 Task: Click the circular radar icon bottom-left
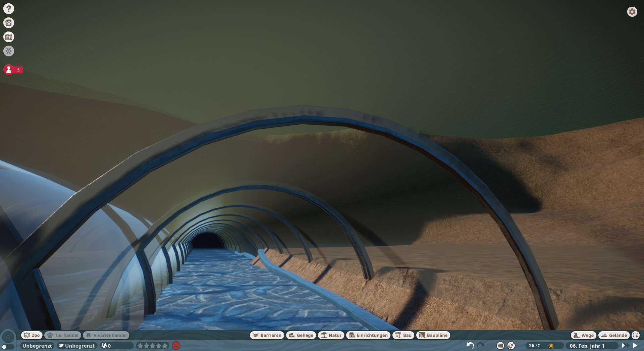(x=8, y=337)
